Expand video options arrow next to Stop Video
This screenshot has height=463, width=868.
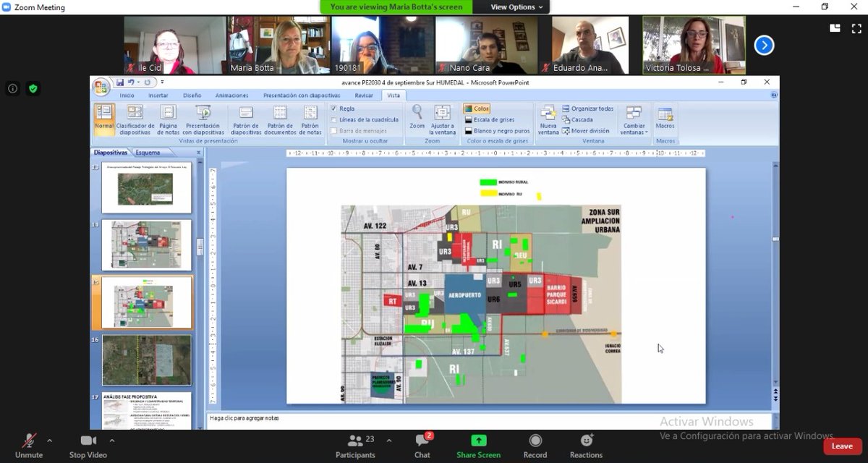tap(112, 440)
